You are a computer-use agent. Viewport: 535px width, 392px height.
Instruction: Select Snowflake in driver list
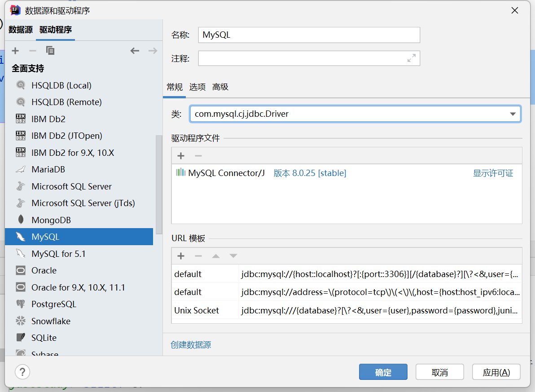tap(79, 321)
